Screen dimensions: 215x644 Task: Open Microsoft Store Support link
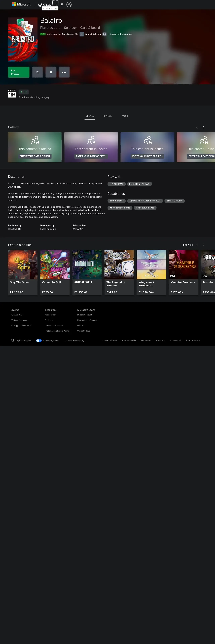pyautogui.click(x=87, y=320)
